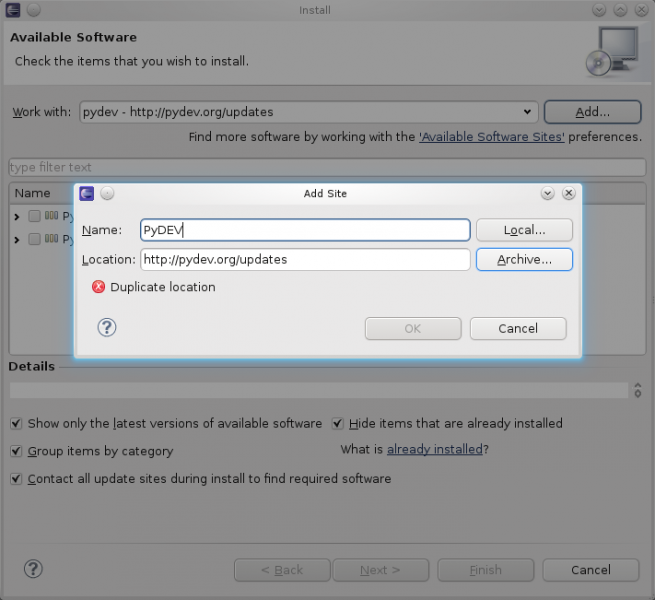This screenshot has width=655, height=600.
Task: Click the Next > button
Action: pyautogui.click(x=381, y=570)
